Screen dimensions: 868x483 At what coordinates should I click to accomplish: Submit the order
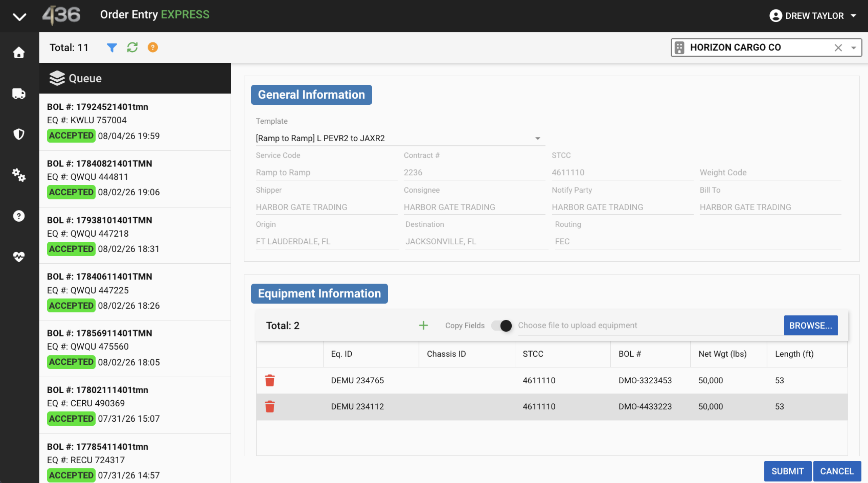pyautogui.click(x=788, y=471)
